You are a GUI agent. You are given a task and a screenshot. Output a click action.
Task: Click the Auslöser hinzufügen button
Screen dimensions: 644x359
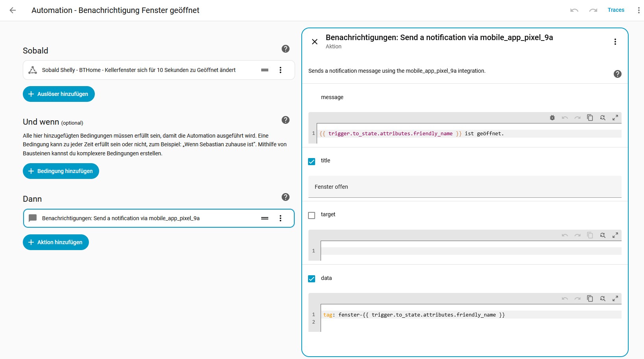pos(59,94)
